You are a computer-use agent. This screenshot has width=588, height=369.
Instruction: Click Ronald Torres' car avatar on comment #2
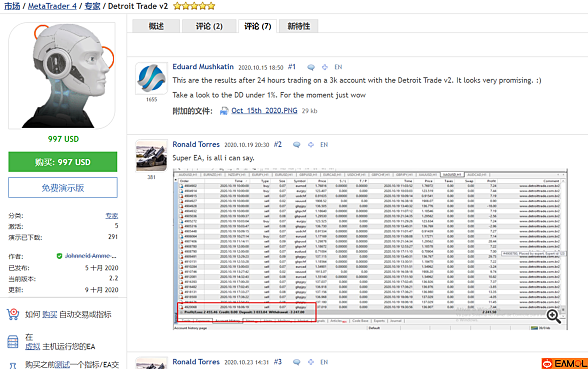(151, 156)
